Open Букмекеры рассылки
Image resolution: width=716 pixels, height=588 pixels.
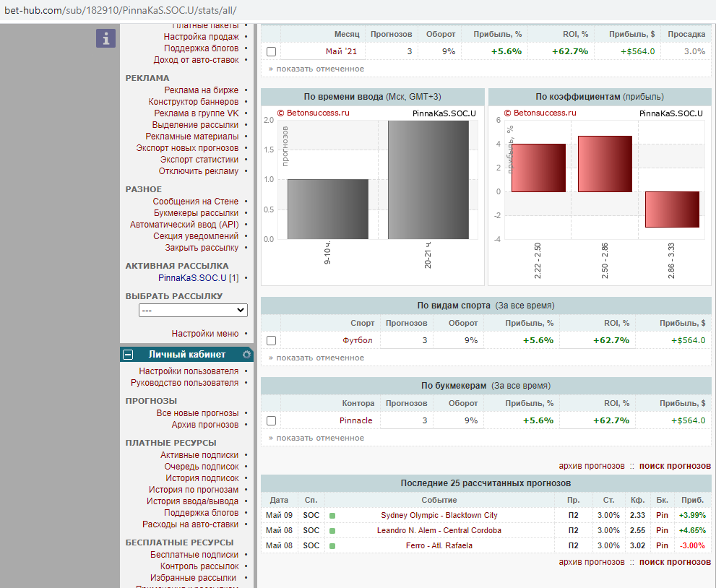point(196,213)
